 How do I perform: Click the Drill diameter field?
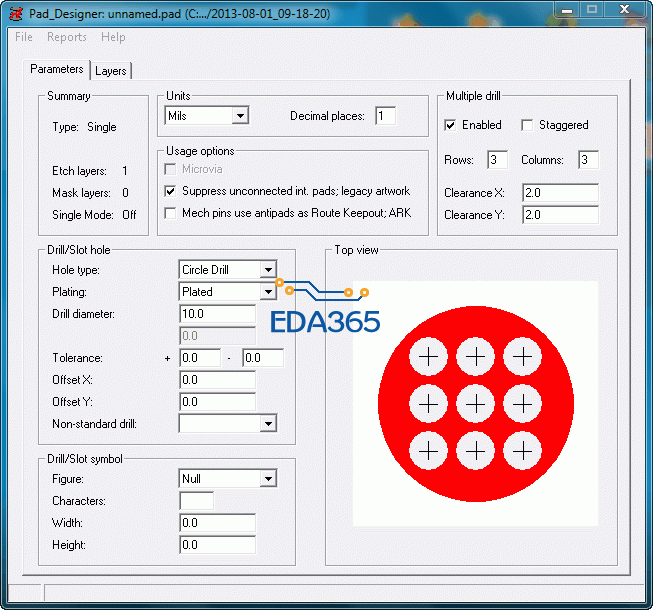[x=217, y=314]
